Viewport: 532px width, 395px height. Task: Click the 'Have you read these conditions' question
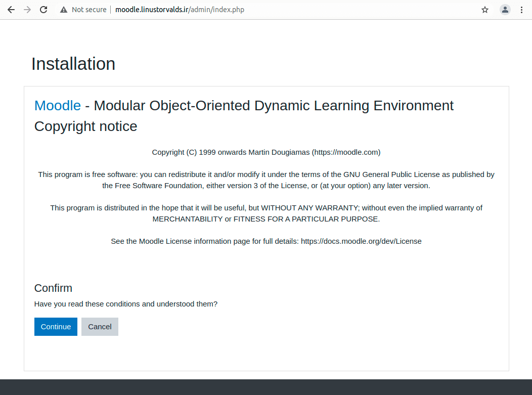[126, 304]
